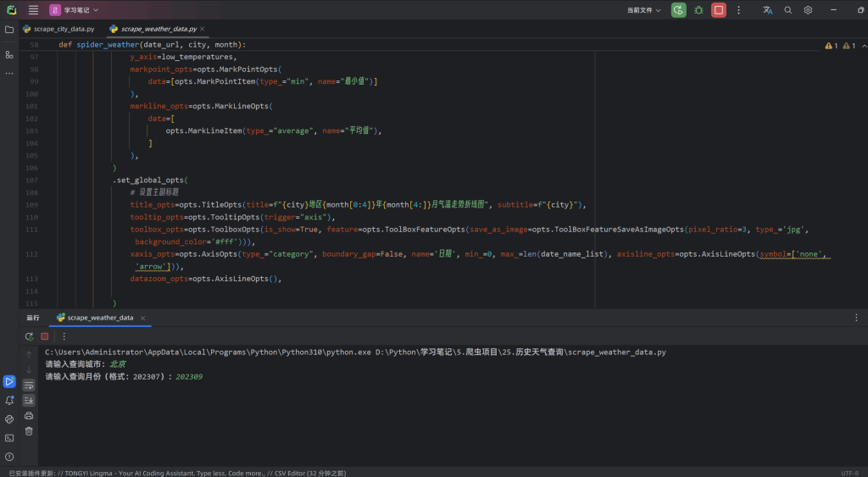Toggle soft-wrap in the run console
868x477 pixels.
pos(29,385)
